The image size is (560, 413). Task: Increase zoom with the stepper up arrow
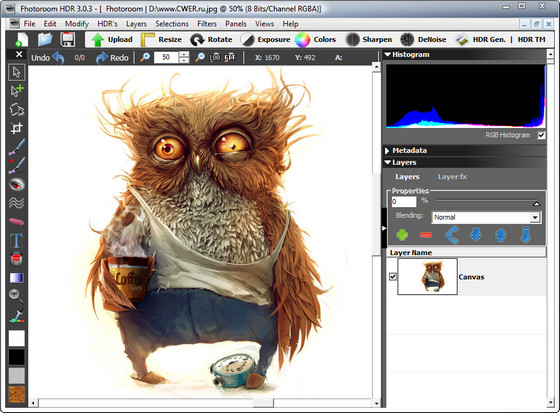point(184,54)
